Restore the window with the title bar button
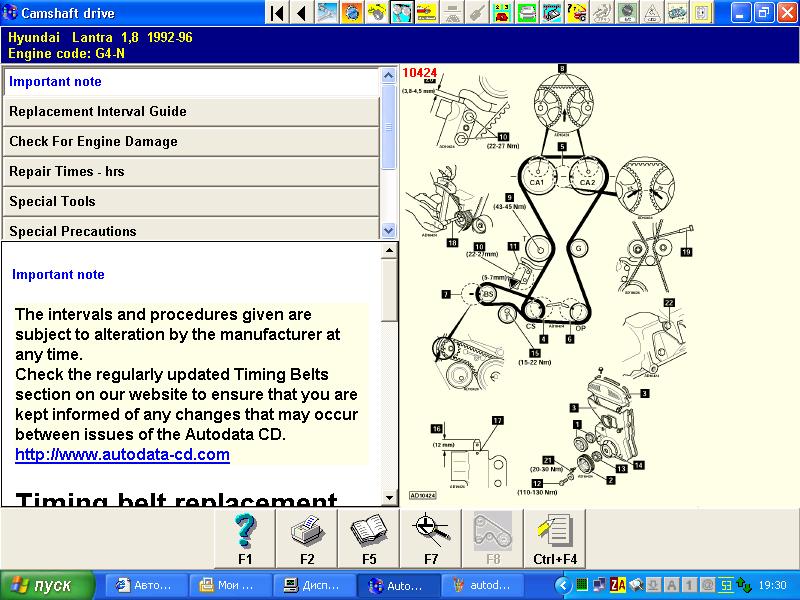This screenshot has width=800, height=600. (764, 13)
